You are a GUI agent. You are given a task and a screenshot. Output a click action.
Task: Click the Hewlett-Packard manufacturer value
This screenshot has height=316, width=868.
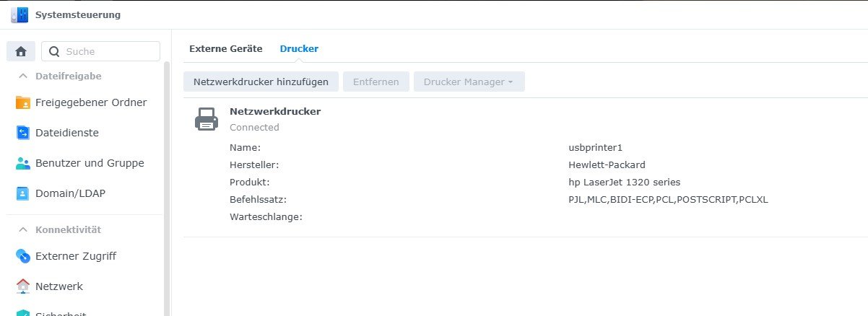pos(607,165)
